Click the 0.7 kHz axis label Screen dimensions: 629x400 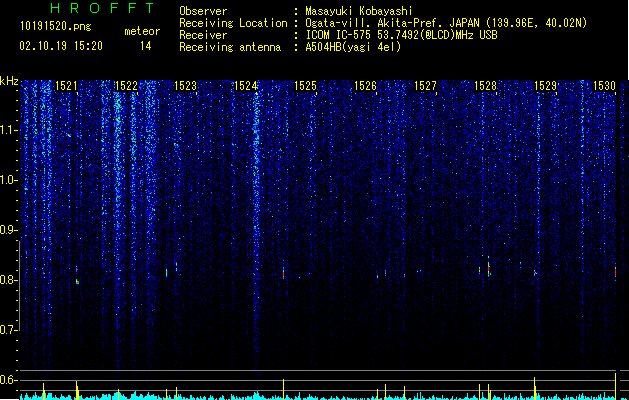tap(9, 330)
